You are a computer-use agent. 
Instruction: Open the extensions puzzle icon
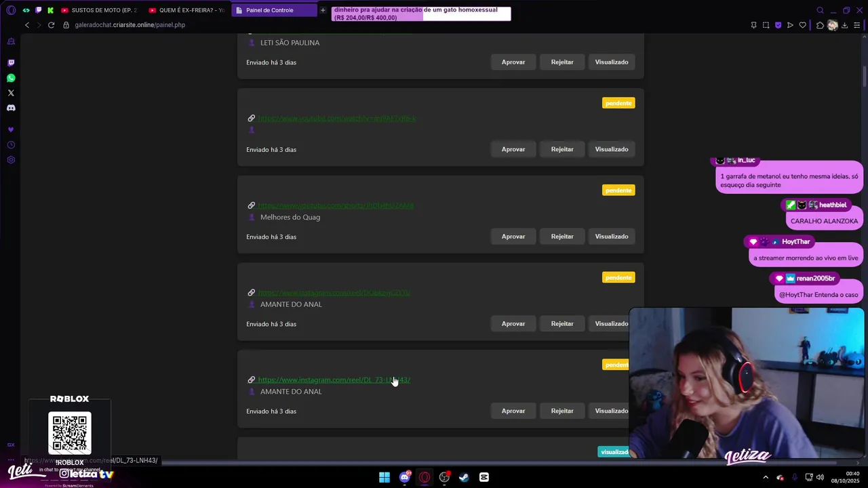coord(820,25)
